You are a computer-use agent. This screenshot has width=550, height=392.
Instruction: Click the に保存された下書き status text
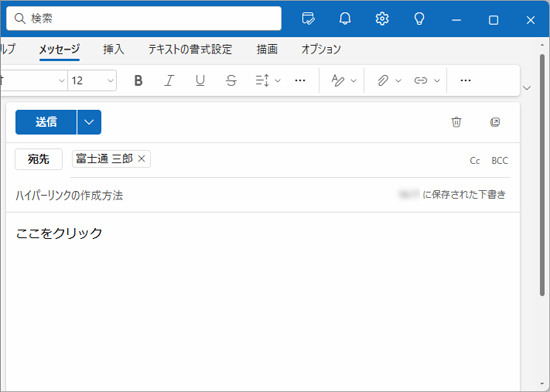464,195
